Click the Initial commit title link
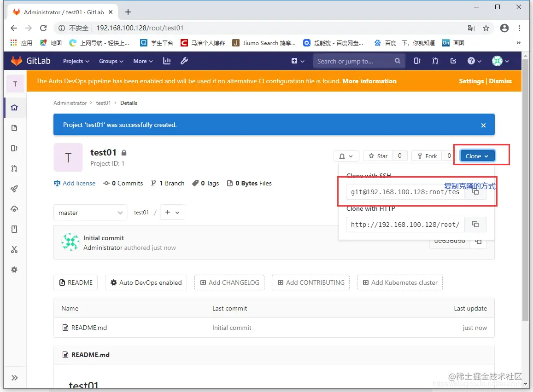This screenshot has width=533, height=392. [104, 238]
